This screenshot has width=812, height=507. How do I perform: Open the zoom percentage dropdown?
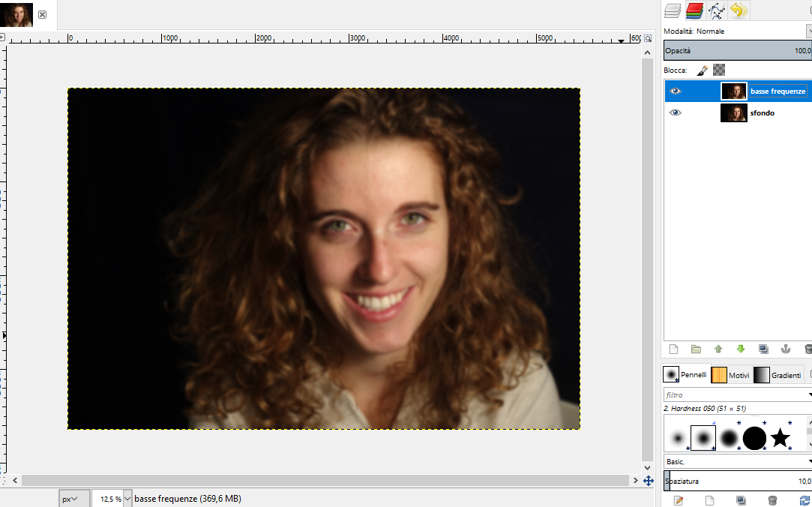(x=127, y=498)
